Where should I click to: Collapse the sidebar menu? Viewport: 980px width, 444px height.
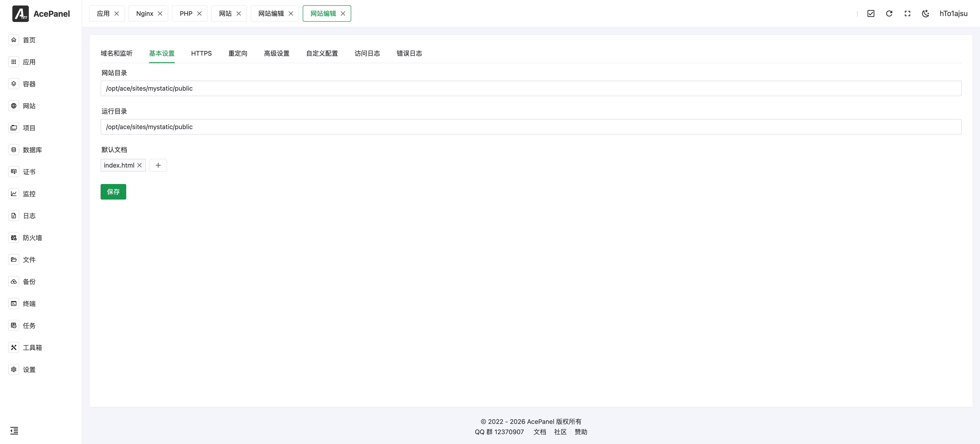(x=14, y=431)
